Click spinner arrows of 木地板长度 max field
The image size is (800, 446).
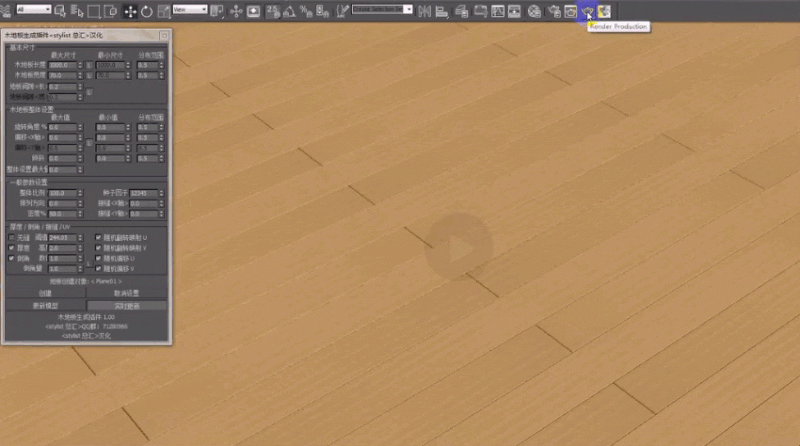80,65
